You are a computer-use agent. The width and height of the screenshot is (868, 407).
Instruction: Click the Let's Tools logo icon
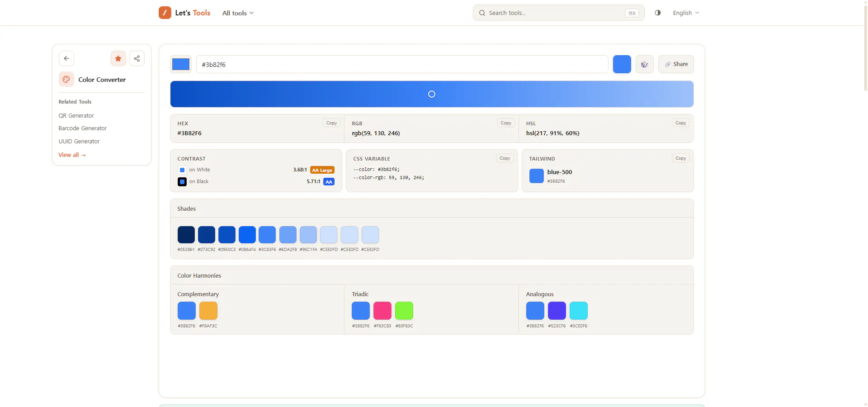click(x=165, y=13)
